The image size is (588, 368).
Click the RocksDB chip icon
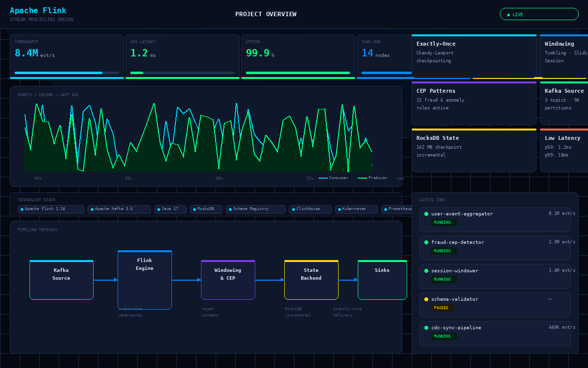coord(194,209)
